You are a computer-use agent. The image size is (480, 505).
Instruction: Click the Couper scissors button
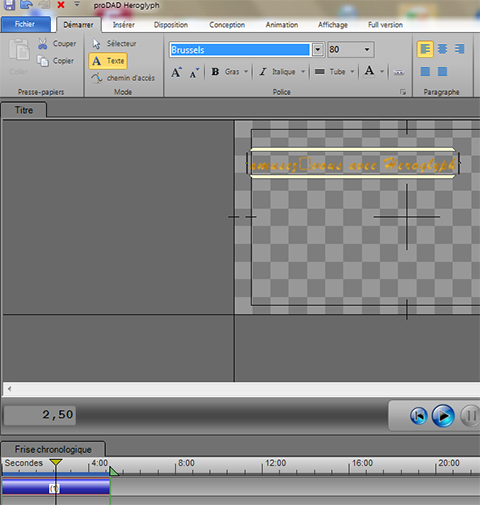(x=57, y=44)
